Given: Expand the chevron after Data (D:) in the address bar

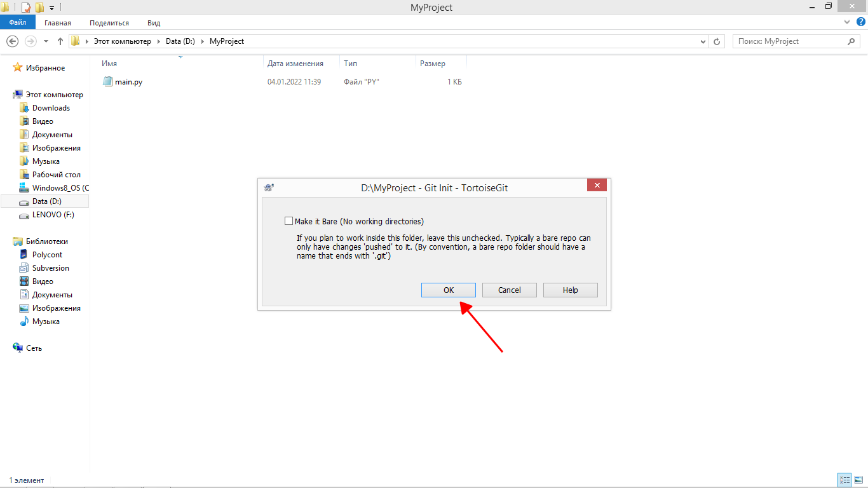Looking at the screenshot, I should pyautogui.click(x=203, y=41).
